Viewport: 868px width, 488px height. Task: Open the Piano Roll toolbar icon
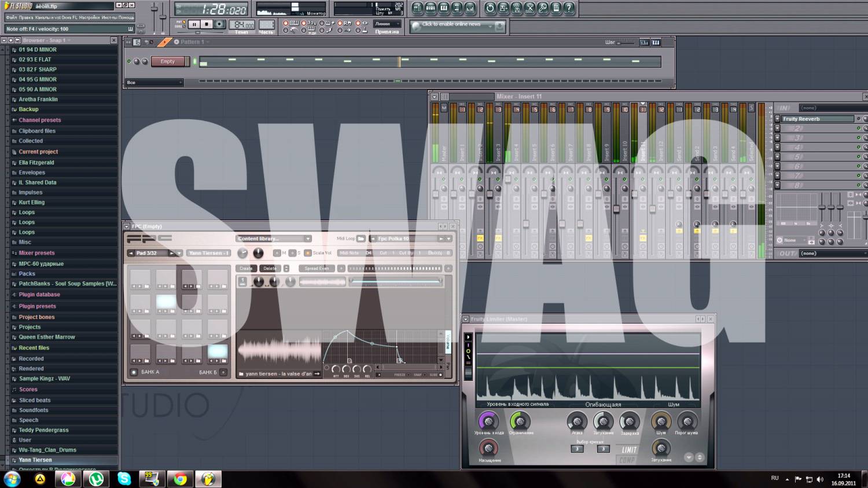tap(444, 8)
